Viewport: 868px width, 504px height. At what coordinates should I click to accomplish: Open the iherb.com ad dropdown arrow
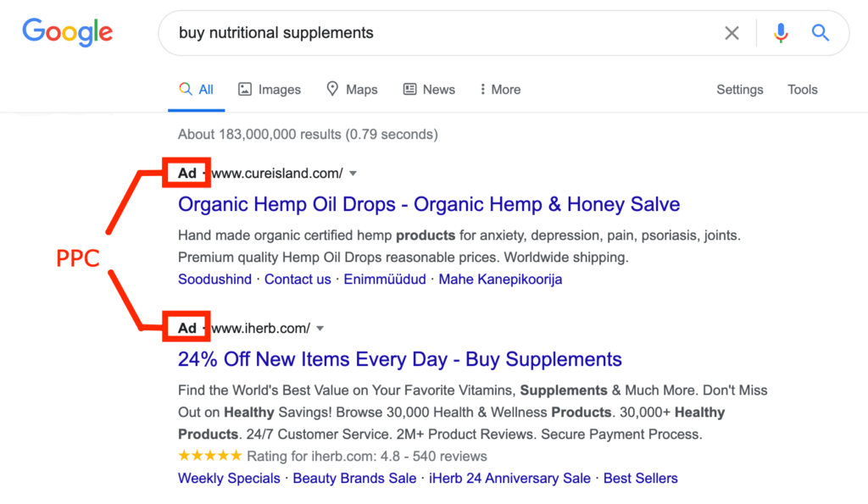pos(320,329)
